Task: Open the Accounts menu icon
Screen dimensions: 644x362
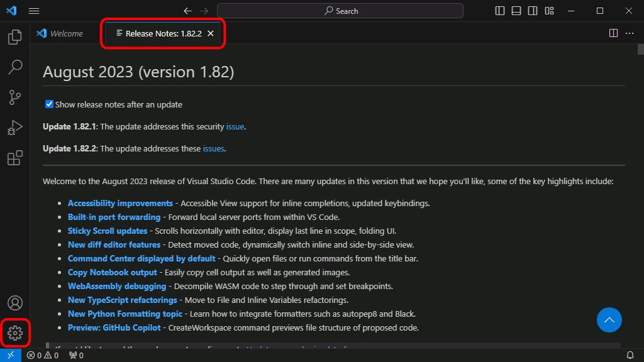Action: click(x=15, y=303)
